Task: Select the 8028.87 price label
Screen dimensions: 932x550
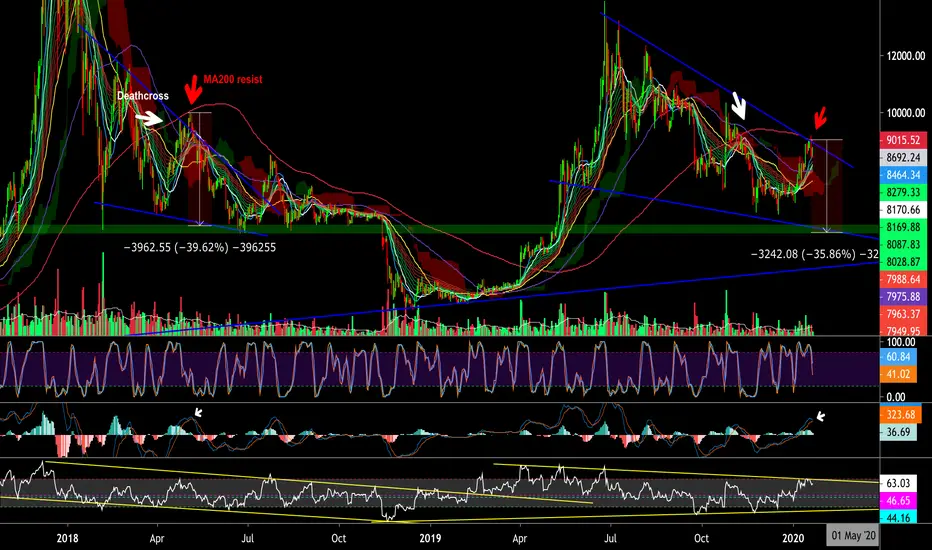Action: coord(903,262)
